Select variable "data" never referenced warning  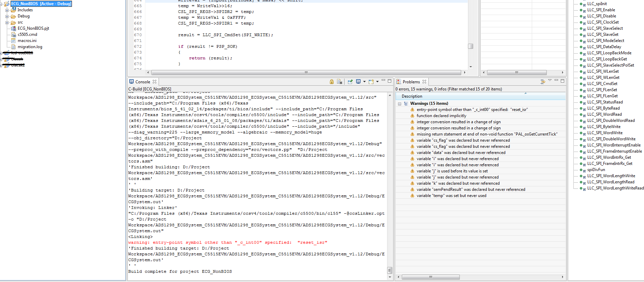click(461, 153)
